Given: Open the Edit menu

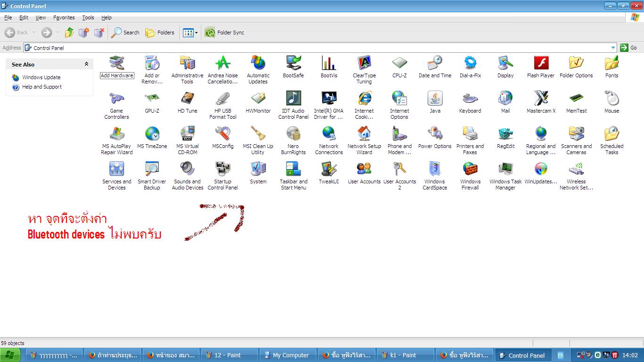Looking at the screenshot, I should [24, 17].
